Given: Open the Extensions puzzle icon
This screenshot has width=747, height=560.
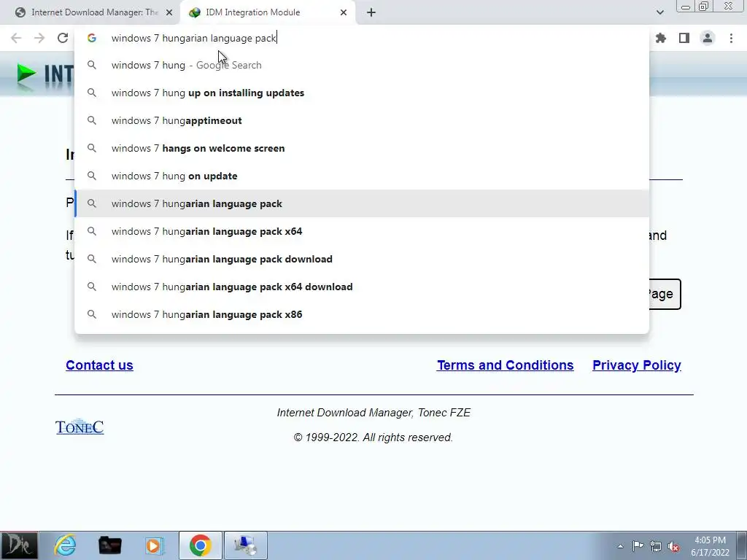Looking at the screenshot, I should (661, 38).
